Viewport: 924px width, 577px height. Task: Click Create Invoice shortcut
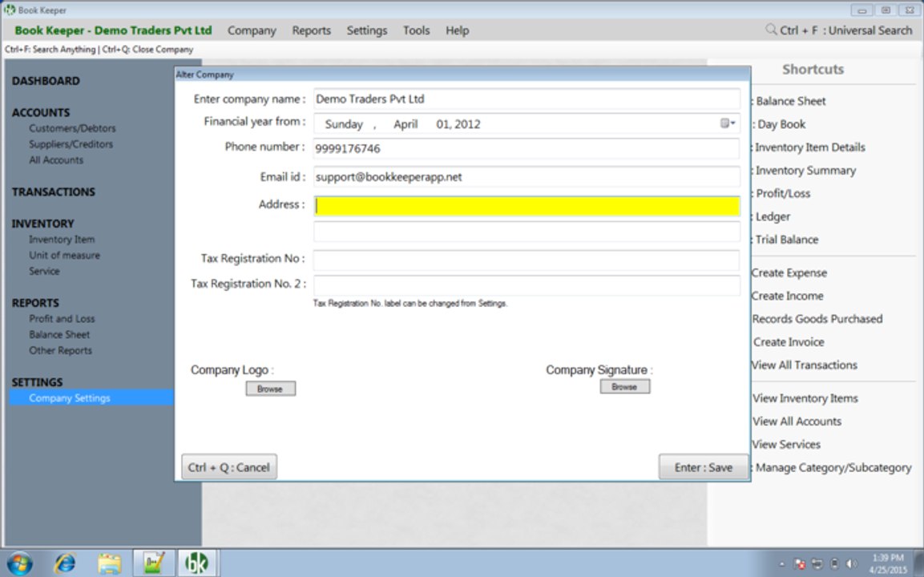point(789,342)
